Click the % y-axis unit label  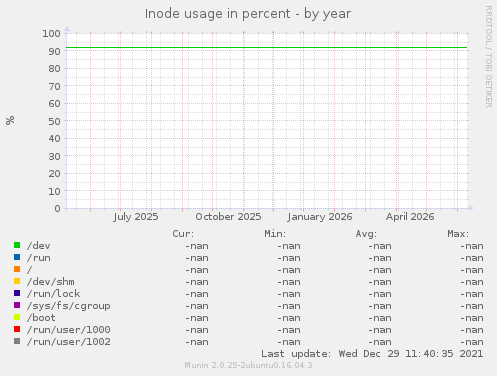pos(10,120)
